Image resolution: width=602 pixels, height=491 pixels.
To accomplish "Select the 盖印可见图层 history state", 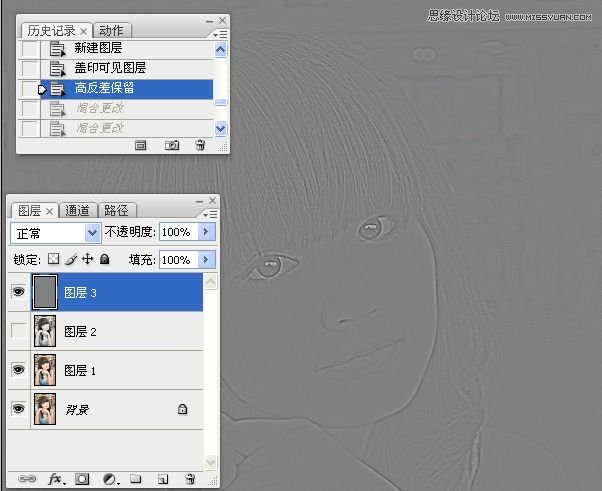I will [x=110, y=68].
